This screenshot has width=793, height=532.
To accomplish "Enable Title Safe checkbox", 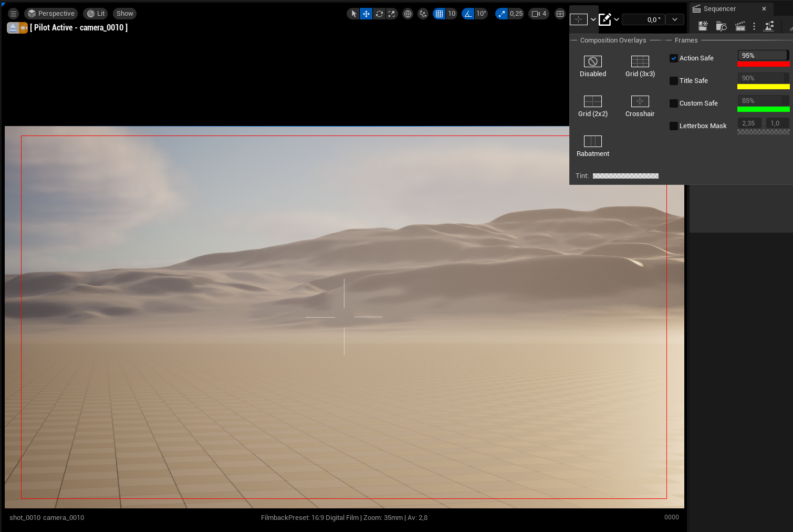I will coord(674,81).
